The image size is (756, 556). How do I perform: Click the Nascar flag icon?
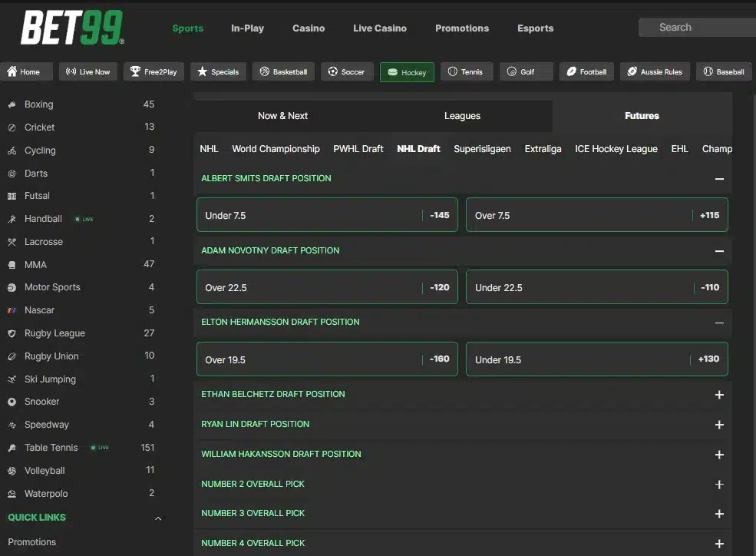(12, 310)
